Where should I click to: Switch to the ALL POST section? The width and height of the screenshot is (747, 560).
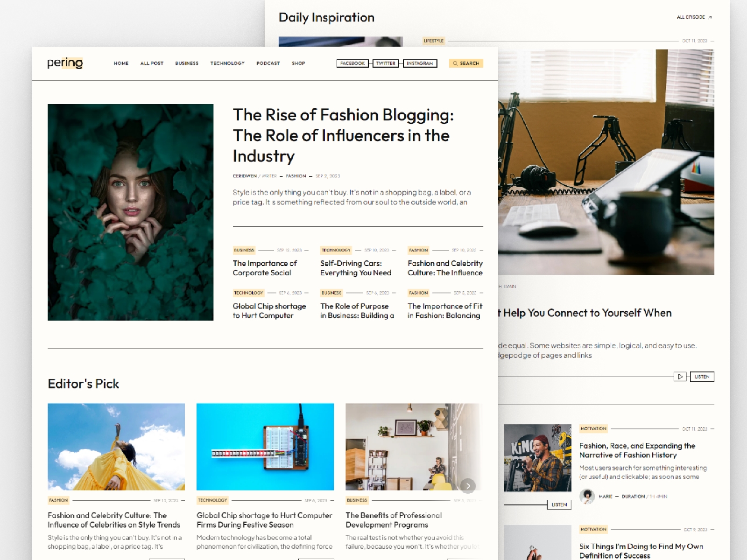coord(152,63)
